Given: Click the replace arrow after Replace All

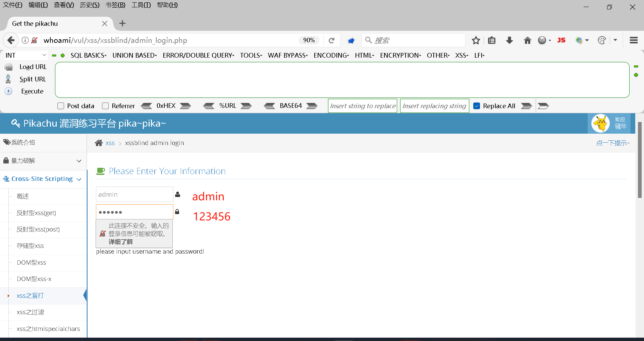Looking at the screenshot, I should [526, 106].
